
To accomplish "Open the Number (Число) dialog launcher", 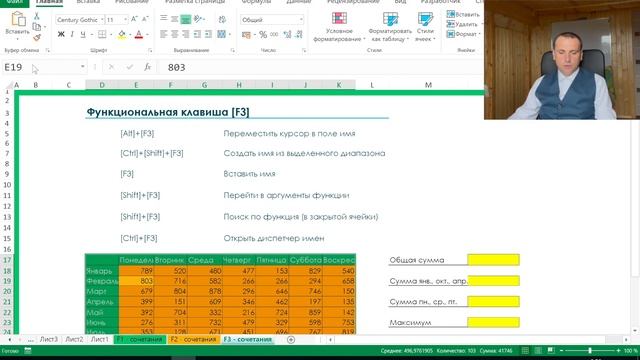I will pos(304,50).
